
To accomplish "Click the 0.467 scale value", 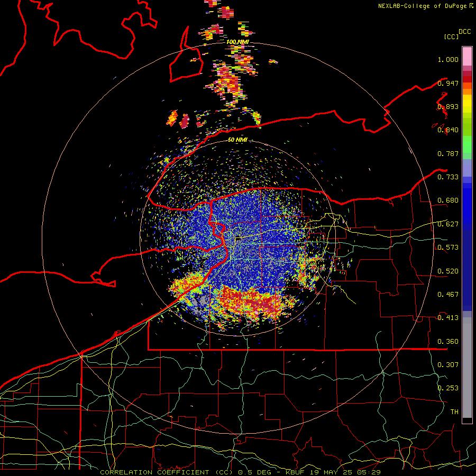I will click(x=448, y=295).
